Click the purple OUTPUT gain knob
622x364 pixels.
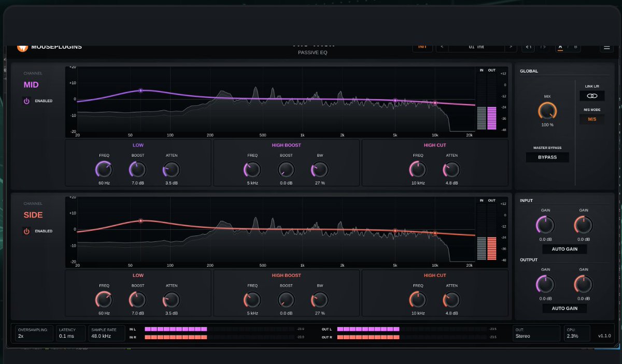(x=546, y=284)
